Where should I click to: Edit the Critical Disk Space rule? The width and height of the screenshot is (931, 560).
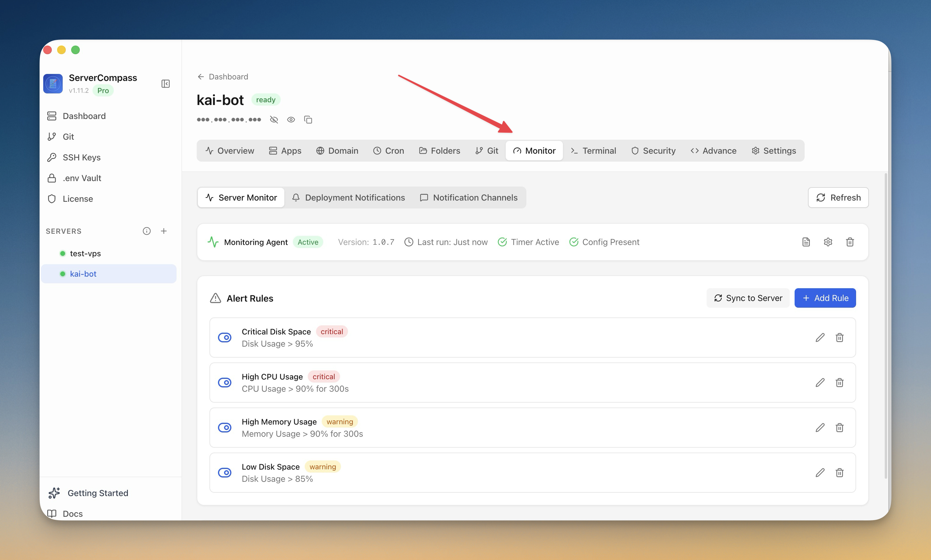click(820, 337)
